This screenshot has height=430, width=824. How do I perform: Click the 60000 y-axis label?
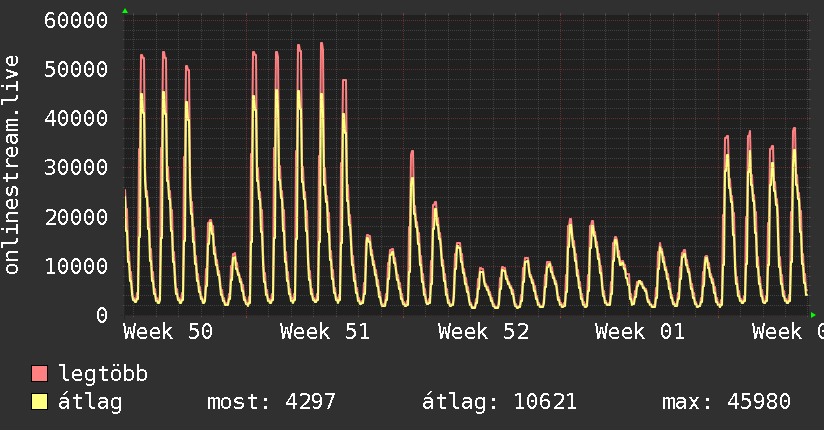(x=76, y=21)
